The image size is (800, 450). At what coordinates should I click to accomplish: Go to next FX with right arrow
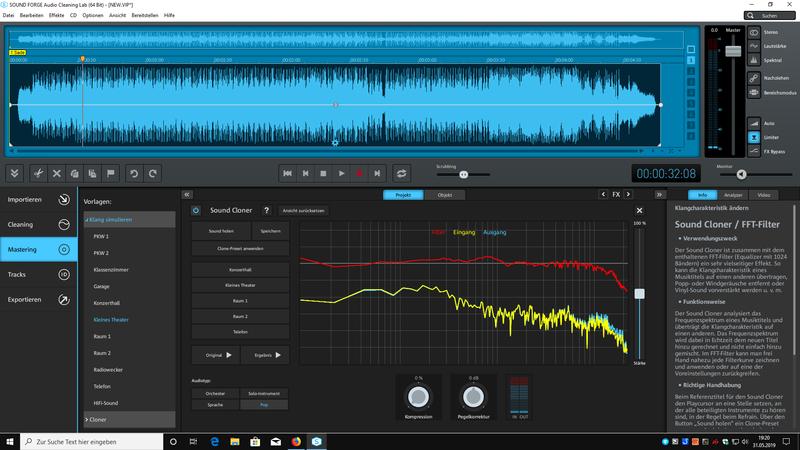pos(628,194)
